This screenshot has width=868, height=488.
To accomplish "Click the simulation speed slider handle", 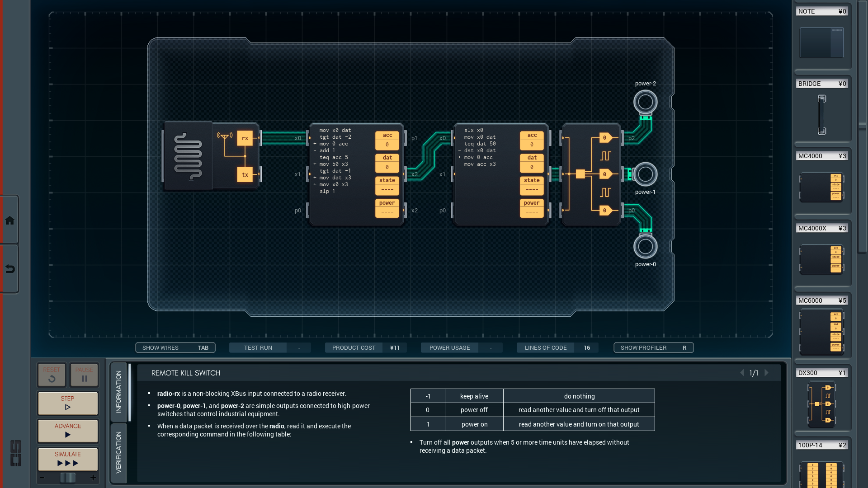I will point(68,478).
